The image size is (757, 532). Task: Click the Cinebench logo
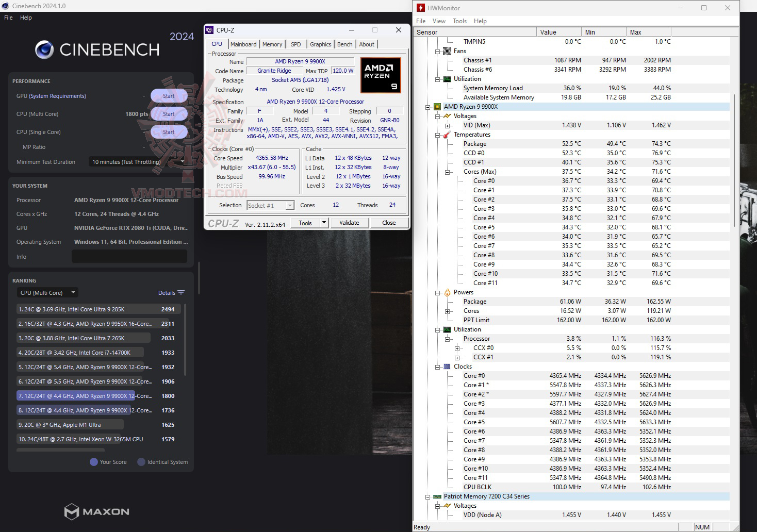click(x=96, y=49)
